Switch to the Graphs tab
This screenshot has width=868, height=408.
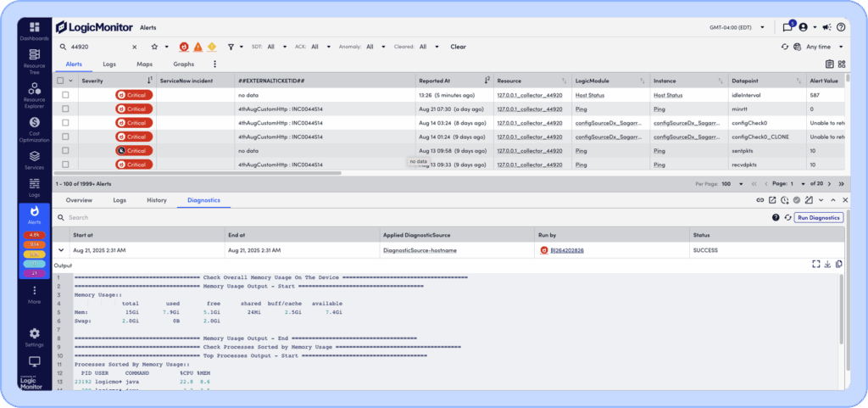[183, 64]
